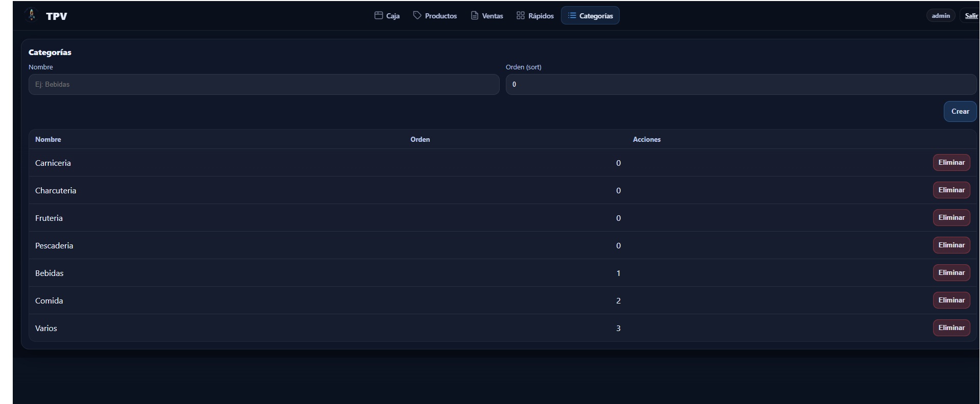
Task: Delete the Carniceria category
Action: [951, 163]
